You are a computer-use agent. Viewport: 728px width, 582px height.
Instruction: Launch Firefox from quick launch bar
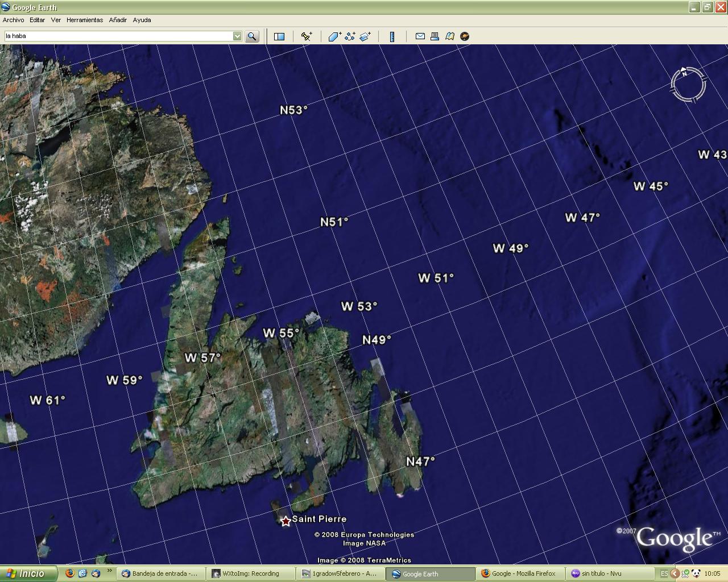(69, 573)
